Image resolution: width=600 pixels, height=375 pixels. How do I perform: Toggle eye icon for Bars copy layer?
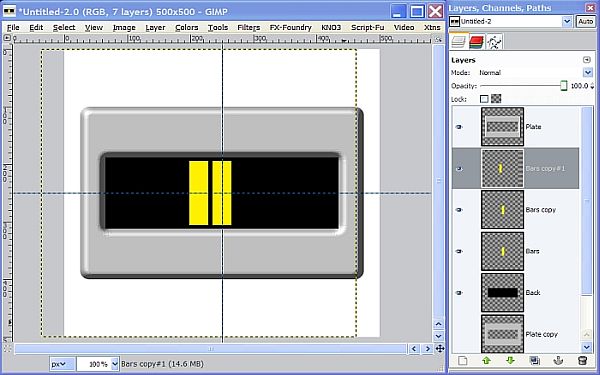coord(459,210)
